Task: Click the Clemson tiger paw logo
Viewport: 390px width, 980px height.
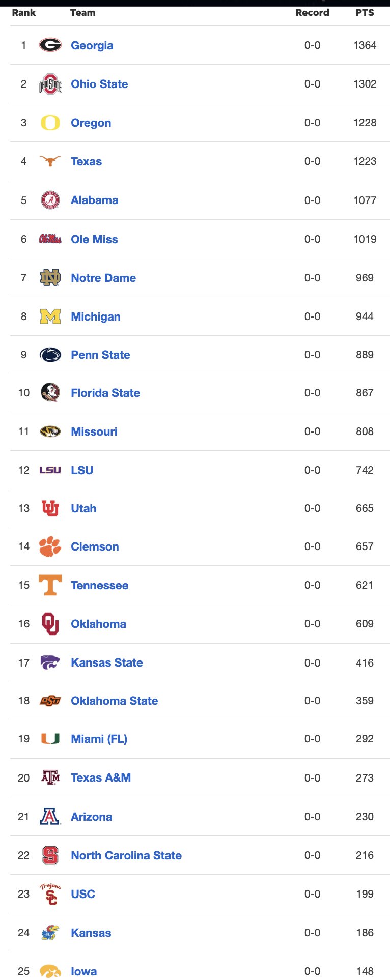Action: [50, 546]
